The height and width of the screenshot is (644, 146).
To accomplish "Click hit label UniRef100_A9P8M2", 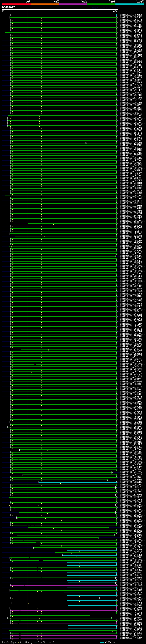I will click(x=131, y=45).
